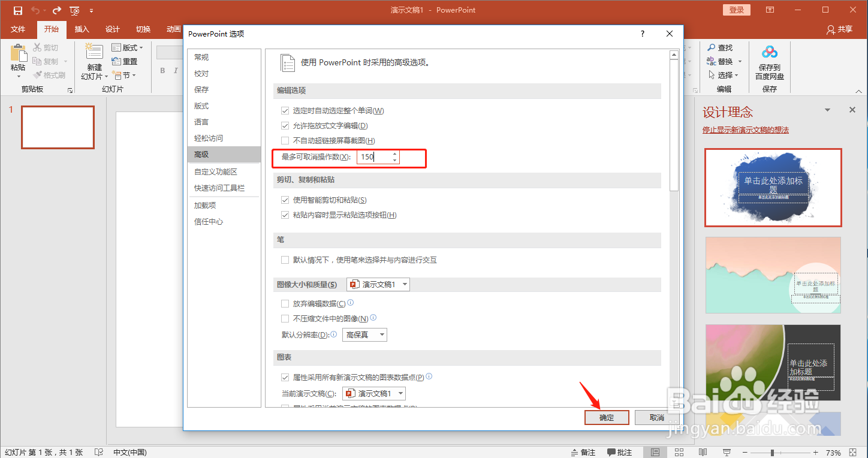Close the Design Ideas pane
The image size is (868, 458).
click(852, 110)
